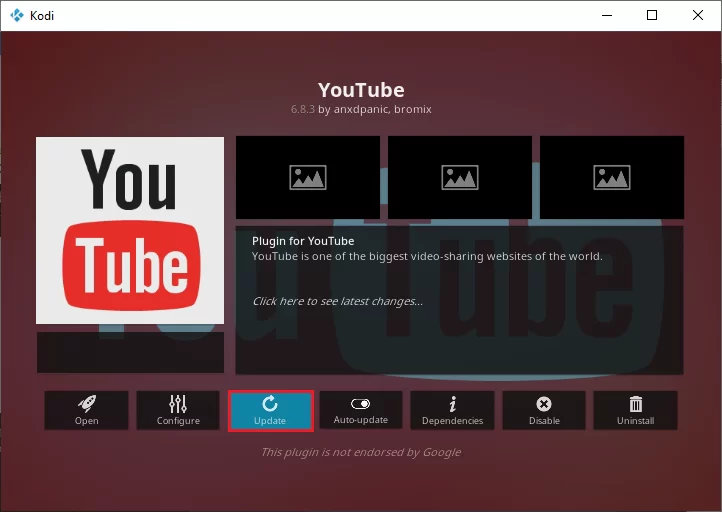Click here to see latest changes link
This screenshot has height=512, width=722.
338,301
